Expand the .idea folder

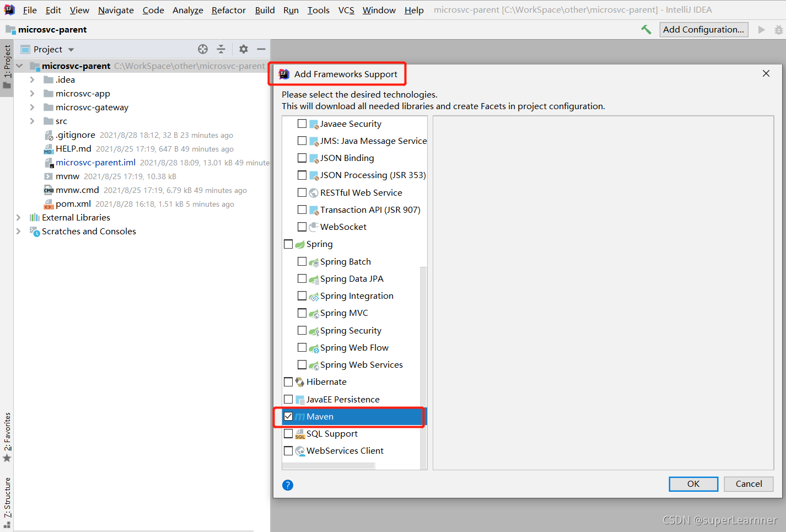coord(32,79)
